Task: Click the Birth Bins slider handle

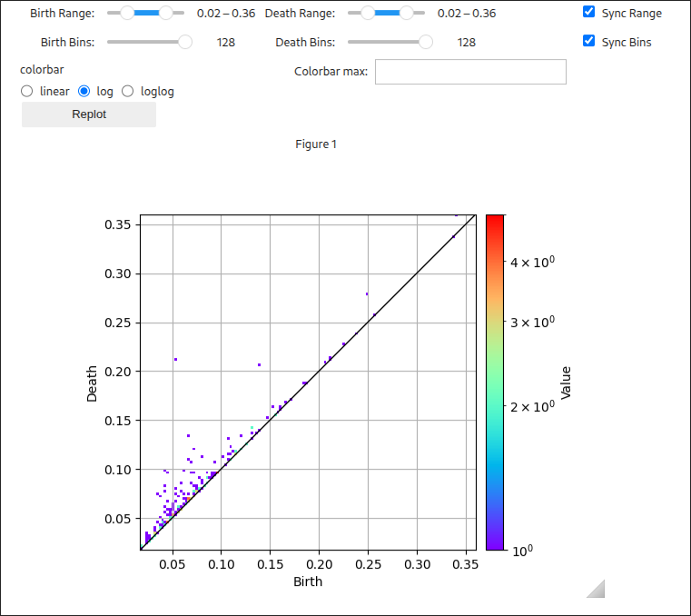Action: [185, 42]
